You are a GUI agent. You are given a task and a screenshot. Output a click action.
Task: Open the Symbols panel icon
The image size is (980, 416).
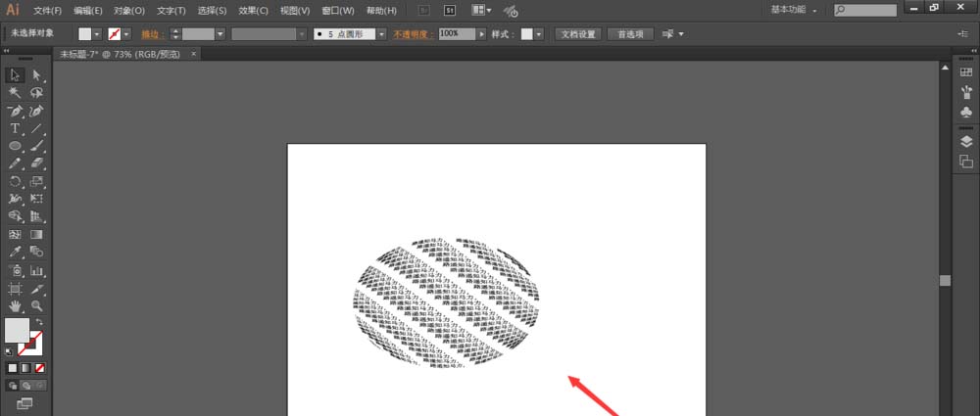coord(965,114)
